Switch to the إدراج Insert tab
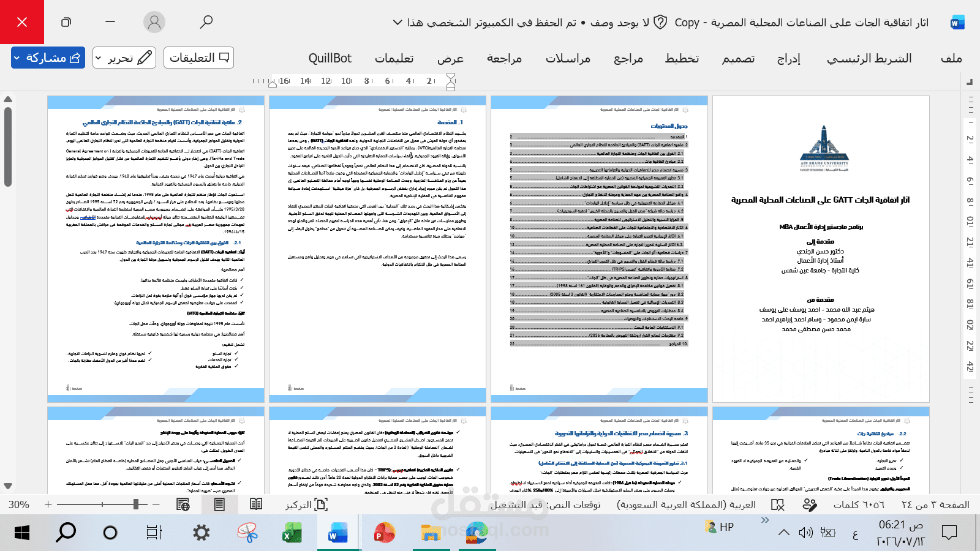Viewport: 980px width, 551px height. tap(789, 58)
